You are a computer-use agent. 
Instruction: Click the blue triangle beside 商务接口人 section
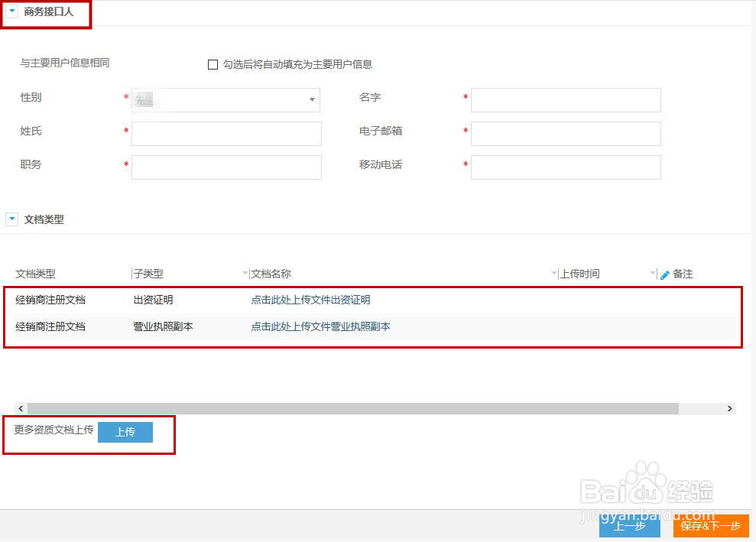[11, 11]
